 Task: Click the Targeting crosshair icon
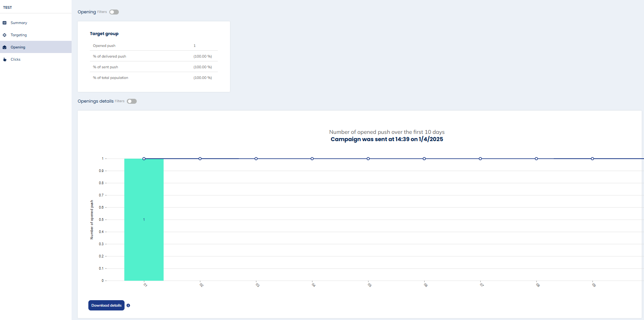click(x=5, y=35)
